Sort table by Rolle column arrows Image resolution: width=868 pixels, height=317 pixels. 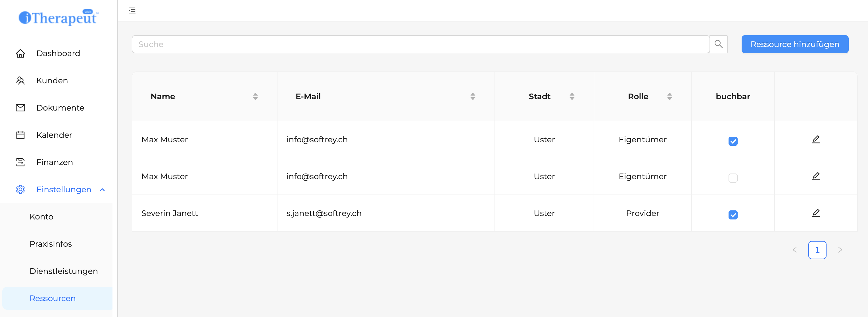point(669,97)
